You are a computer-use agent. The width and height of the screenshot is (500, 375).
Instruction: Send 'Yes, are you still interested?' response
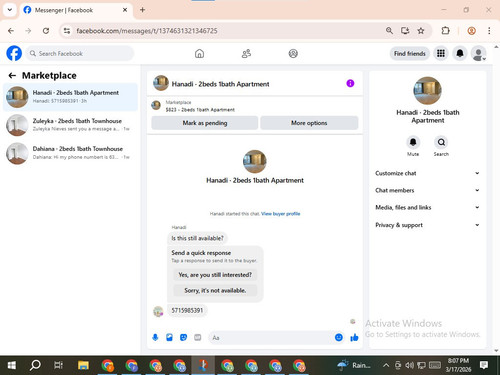[x=215, y=275]
